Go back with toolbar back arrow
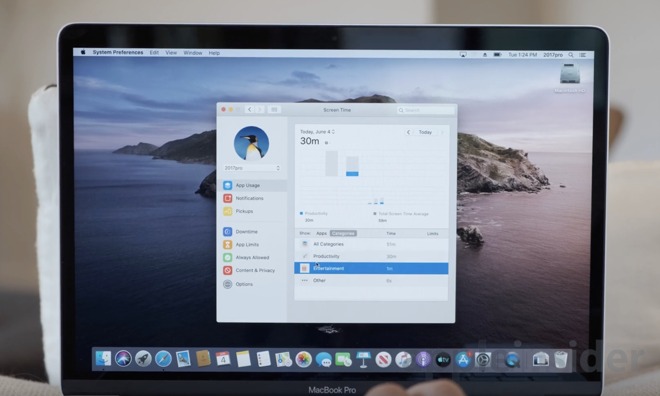Viewport: 660px width, 396px height. [x=250, y=109]
